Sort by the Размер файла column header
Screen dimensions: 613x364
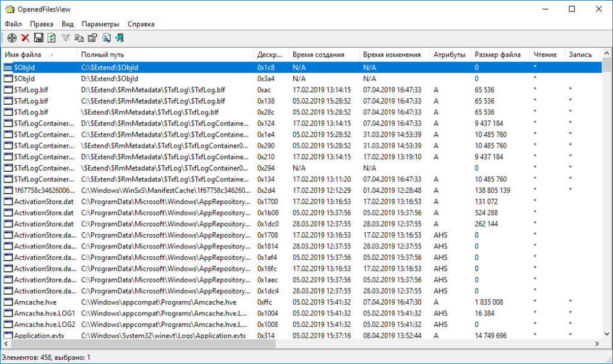(497, 54)
